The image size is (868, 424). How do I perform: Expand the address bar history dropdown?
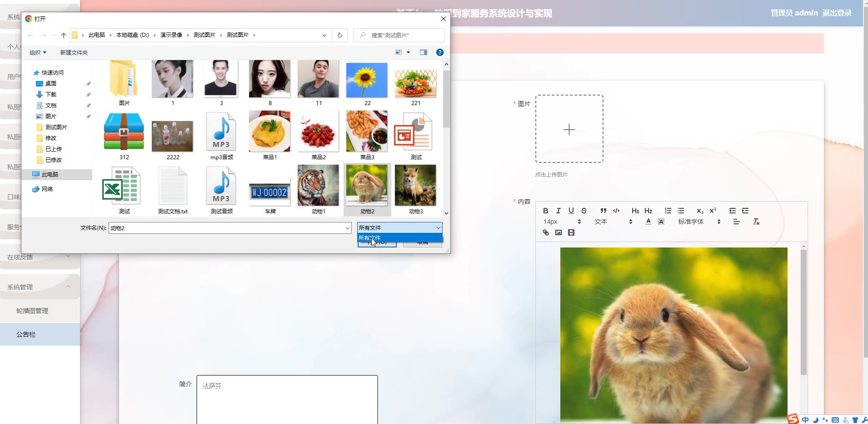[324, 35]
